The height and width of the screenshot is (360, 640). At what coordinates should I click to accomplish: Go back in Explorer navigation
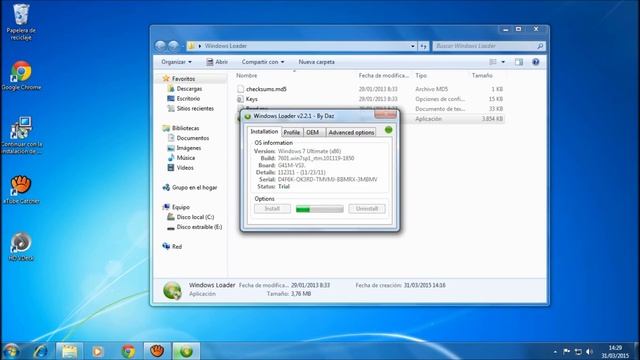pyautogui.click(x=160, y=46)
